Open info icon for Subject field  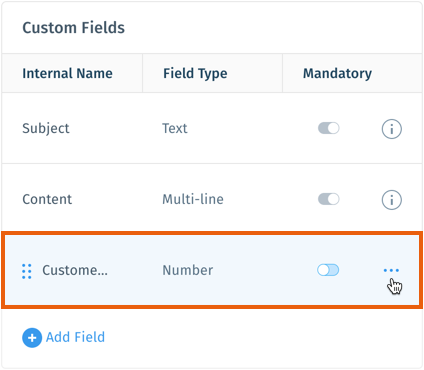(391, 129)
